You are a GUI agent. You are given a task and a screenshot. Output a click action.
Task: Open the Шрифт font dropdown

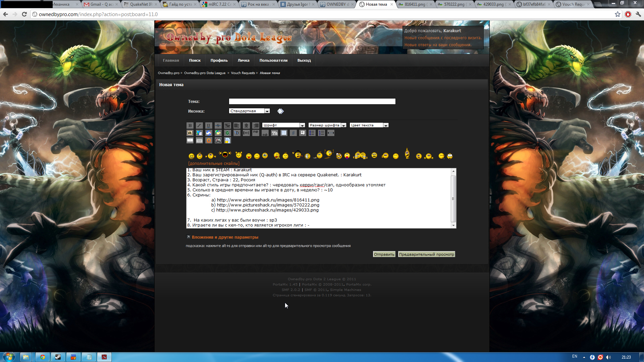pyautogui.click(x=283, y=125)
